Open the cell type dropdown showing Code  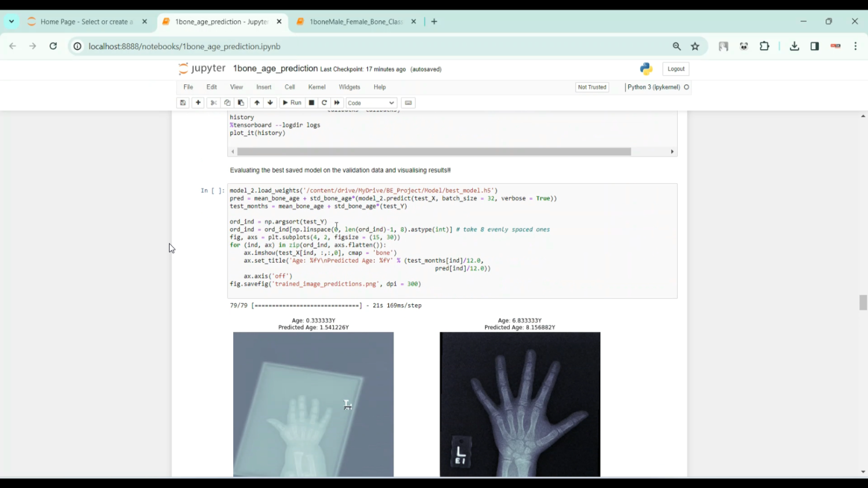[370, 102]
